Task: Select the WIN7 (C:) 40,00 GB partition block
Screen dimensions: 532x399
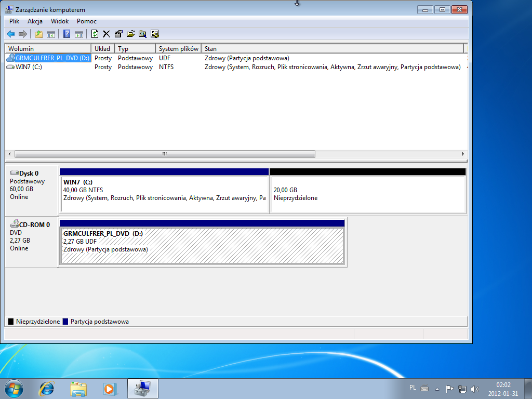Action: (164, 191)
